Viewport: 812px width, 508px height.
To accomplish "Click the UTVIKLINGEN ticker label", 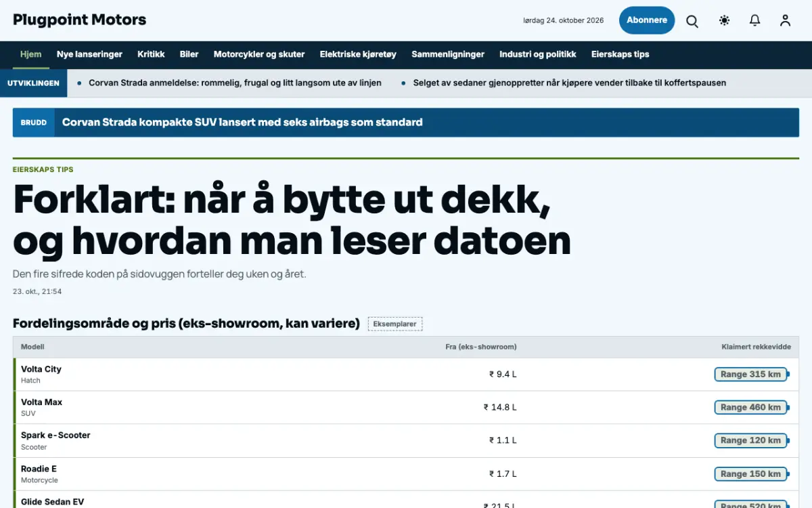I will (33, 83).
